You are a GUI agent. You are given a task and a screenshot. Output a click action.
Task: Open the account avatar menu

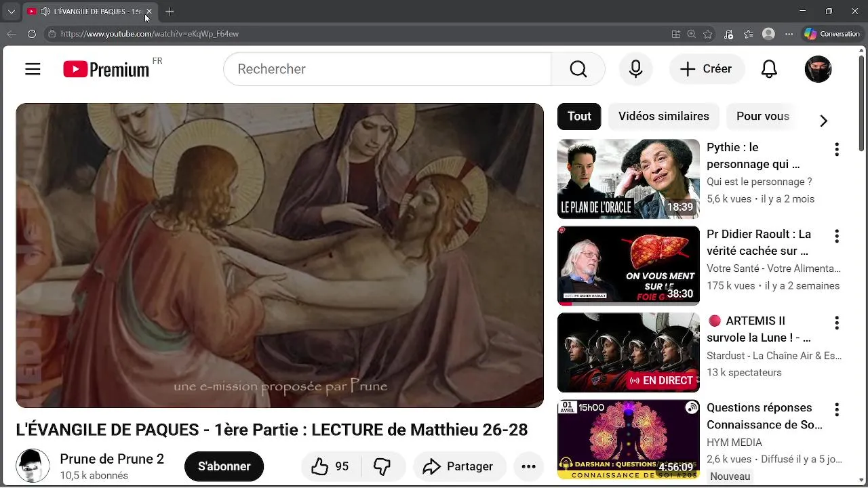tap(818, 69)
